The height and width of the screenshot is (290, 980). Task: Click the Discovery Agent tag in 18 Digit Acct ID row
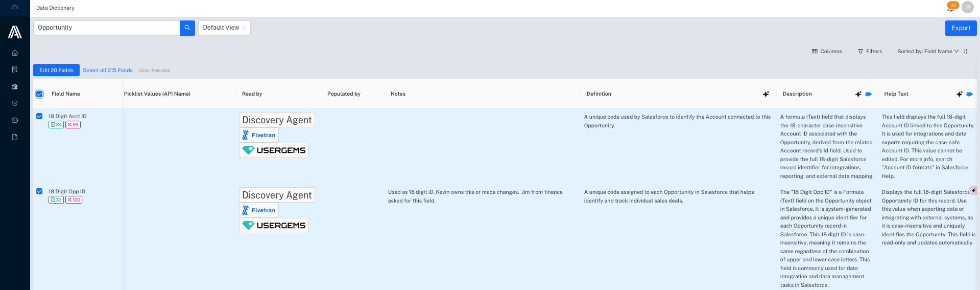click(x=277, y=120)
